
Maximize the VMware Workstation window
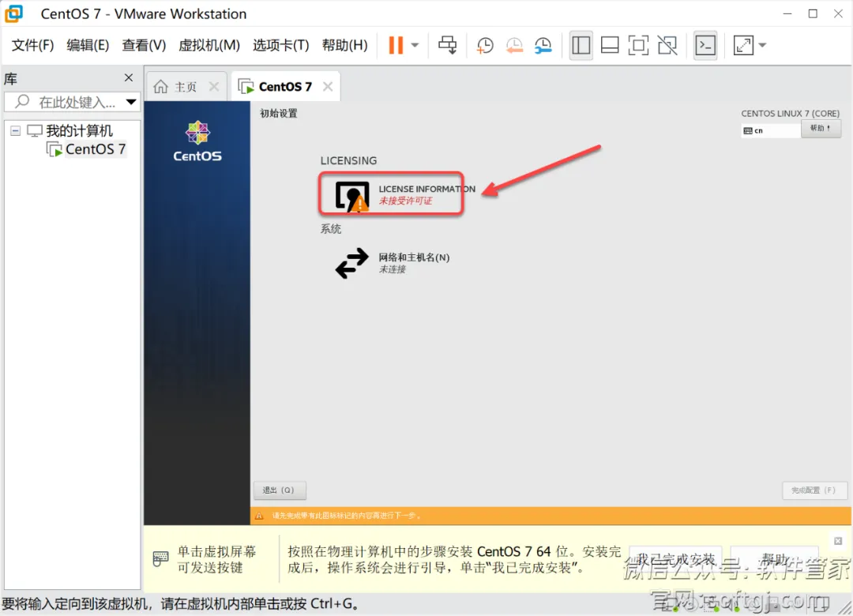click(x=813, y=13)
